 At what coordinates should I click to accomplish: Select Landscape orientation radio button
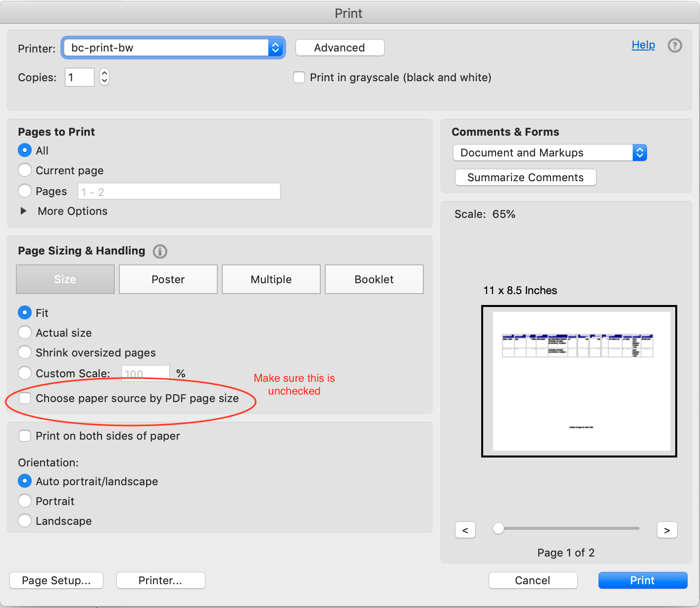coord(25,520)
